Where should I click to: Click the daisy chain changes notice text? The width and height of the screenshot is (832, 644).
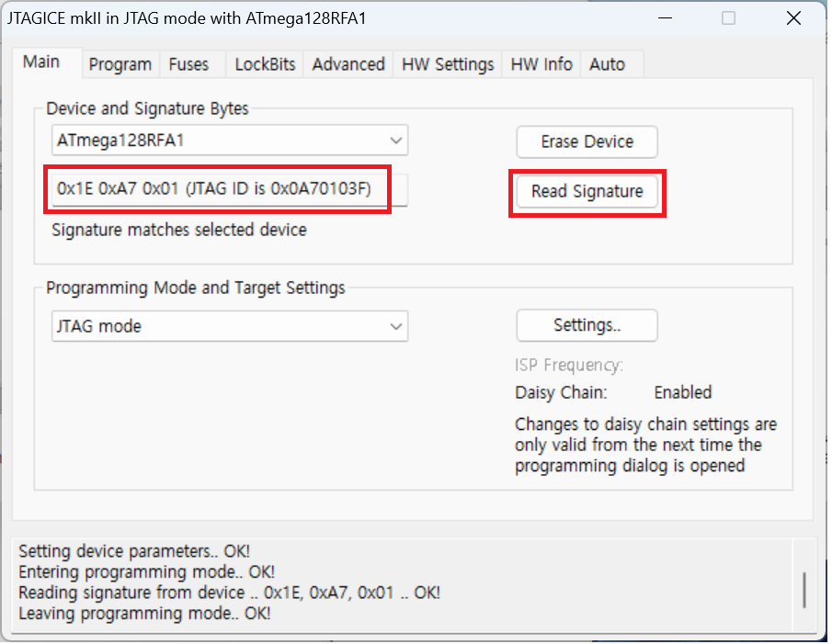point(645,446)
